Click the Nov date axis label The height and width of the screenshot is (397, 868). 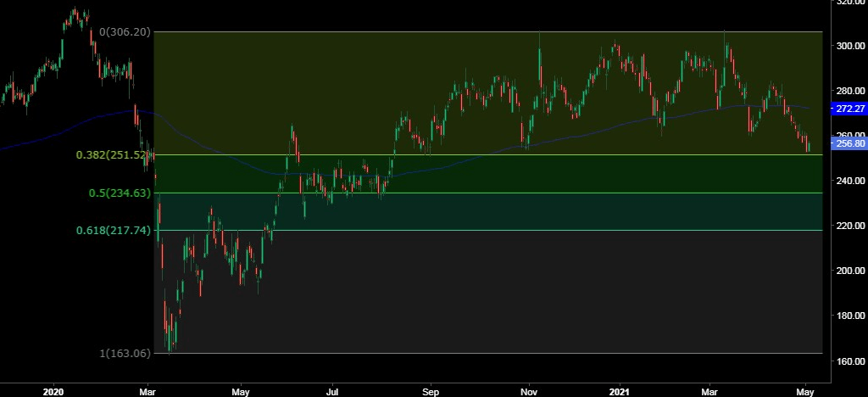tap(529, 392)
